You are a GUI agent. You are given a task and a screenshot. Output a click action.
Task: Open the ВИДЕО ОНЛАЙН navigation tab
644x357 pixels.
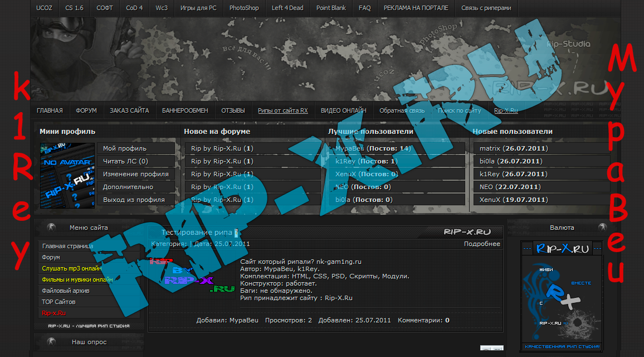343,110
